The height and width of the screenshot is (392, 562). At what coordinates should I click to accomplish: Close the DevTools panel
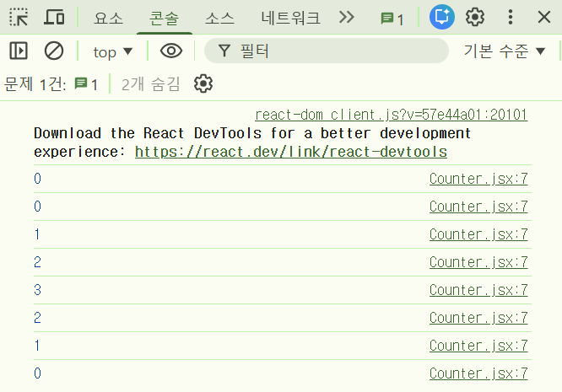(x=544, y=17)
